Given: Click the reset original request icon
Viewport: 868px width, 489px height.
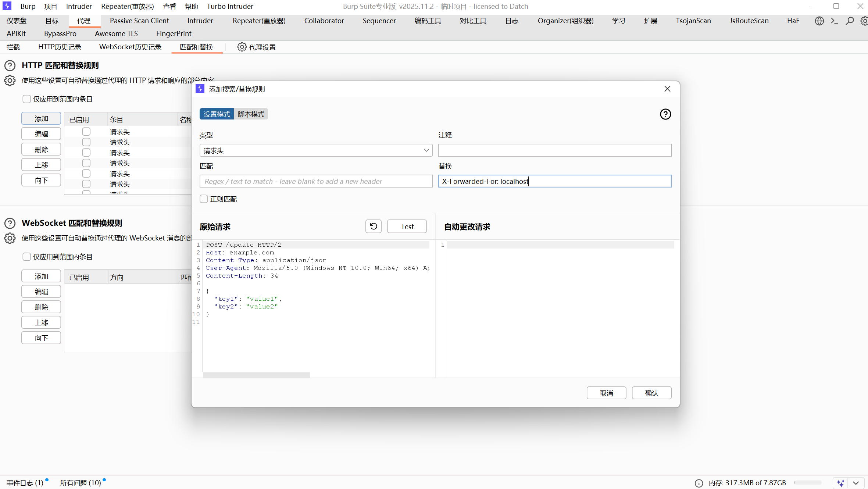Looking at the screenshot, I should tap(373, 226).
